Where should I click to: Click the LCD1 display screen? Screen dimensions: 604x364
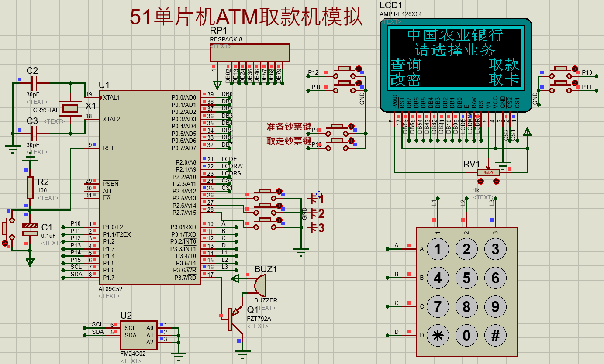(x=455, y=57)
